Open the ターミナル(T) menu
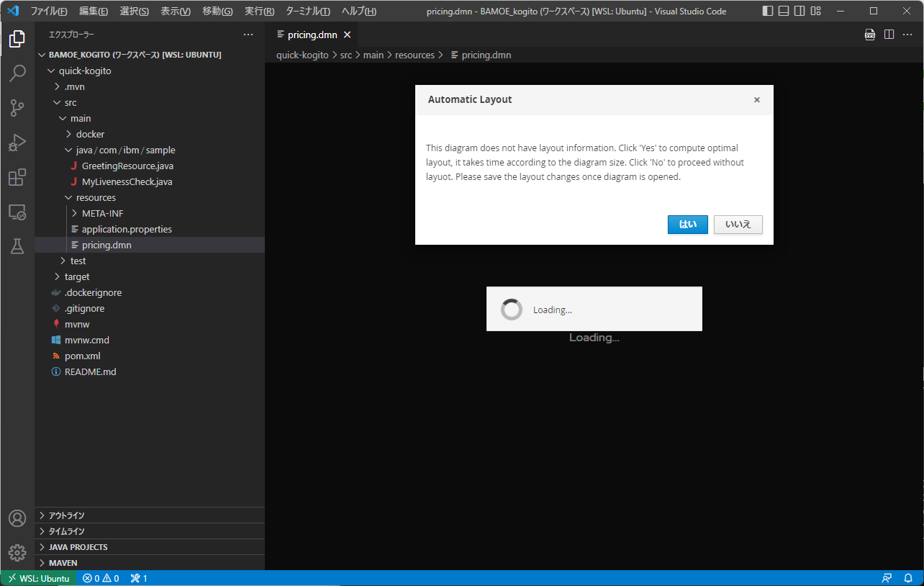 (x=308, y=11)
